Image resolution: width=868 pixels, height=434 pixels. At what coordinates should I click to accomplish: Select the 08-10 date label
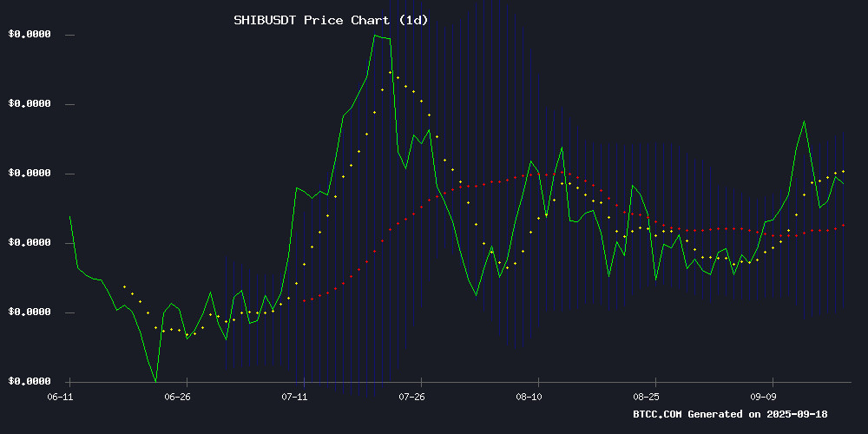click(x=529, y=397)
